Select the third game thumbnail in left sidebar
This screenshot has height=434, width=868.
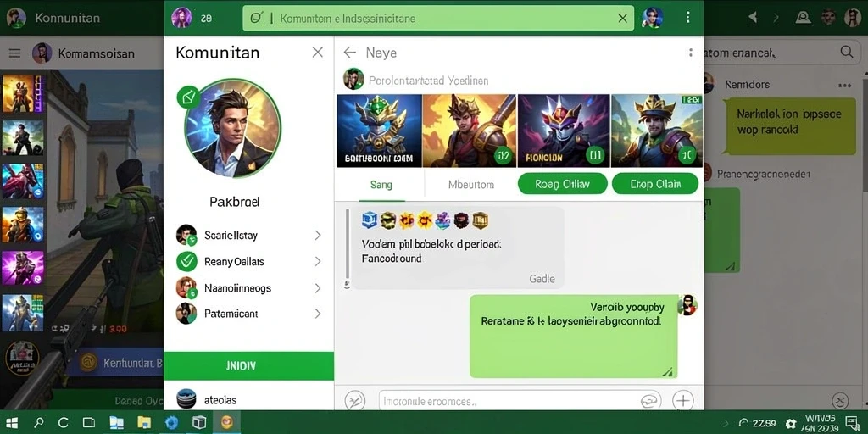pyautogui.click(x=23, y=181)
